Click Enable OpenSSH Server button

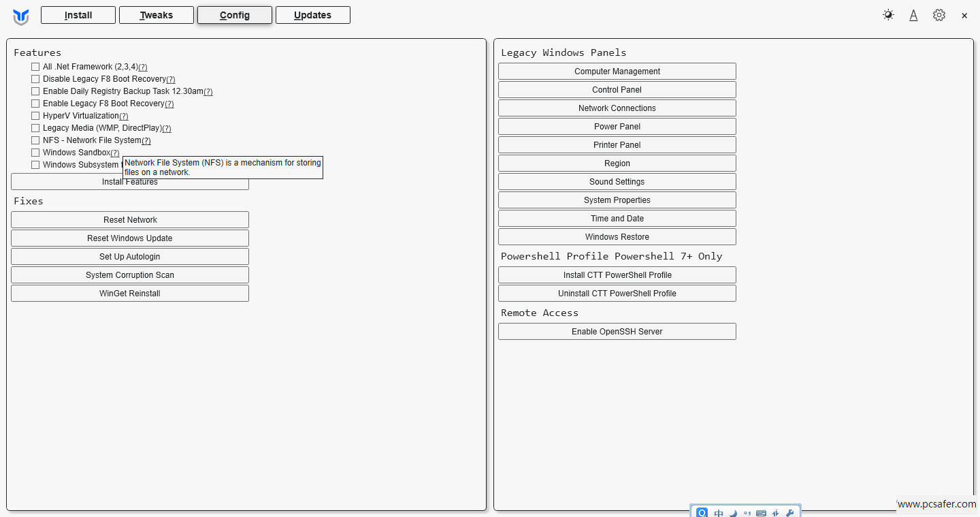(617, 332)
